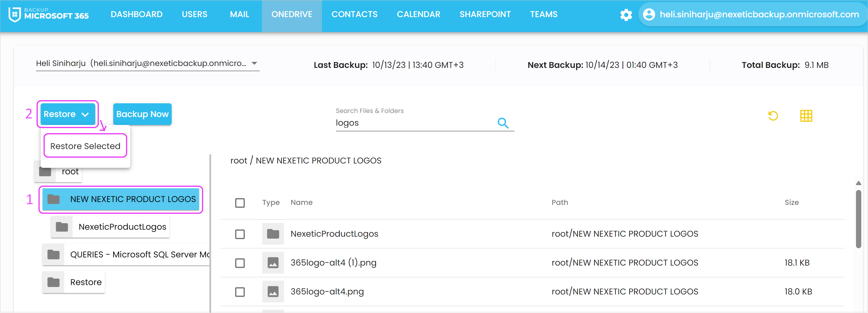
Task: Click folder type icon in NexeticProductLogos row
Action: pyautogui.click(x=273, y=234)
